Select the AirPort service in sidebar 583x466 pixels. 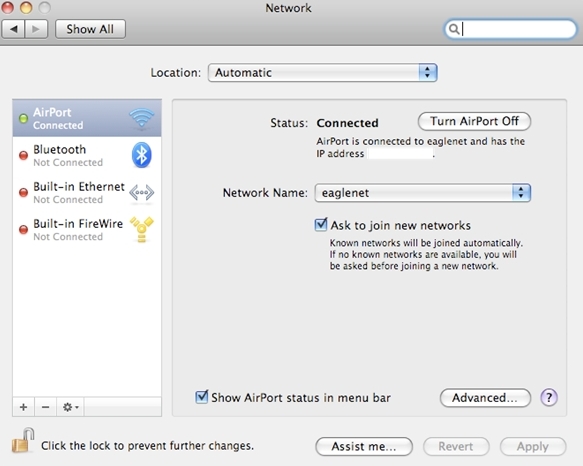tap(87, 118)
